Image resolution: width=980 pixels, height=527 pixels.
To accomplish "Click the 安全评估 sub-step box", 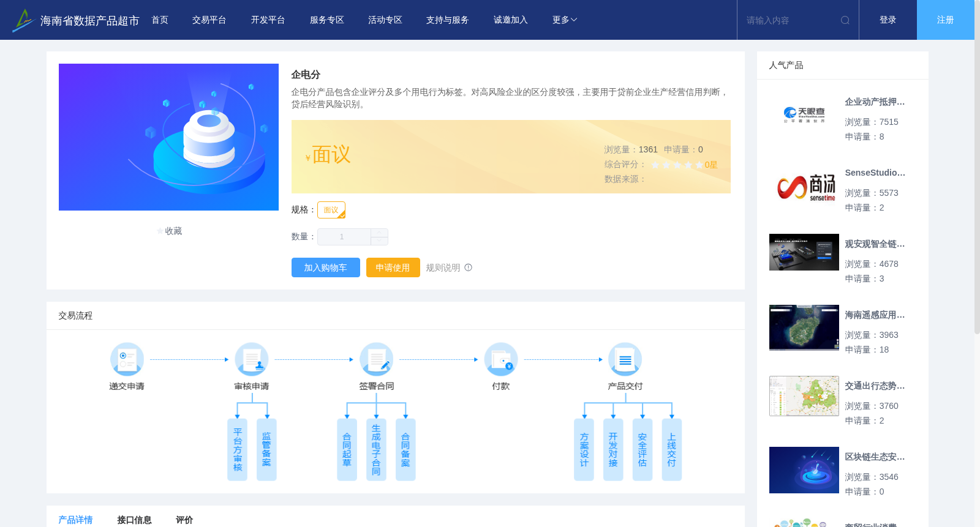I will point(643,450).
